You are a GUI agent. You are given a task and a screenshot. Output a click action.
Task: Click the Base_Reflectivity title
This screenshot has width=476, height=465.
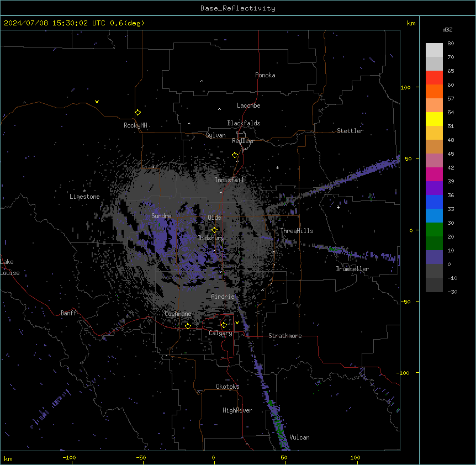tap(238, 8)
